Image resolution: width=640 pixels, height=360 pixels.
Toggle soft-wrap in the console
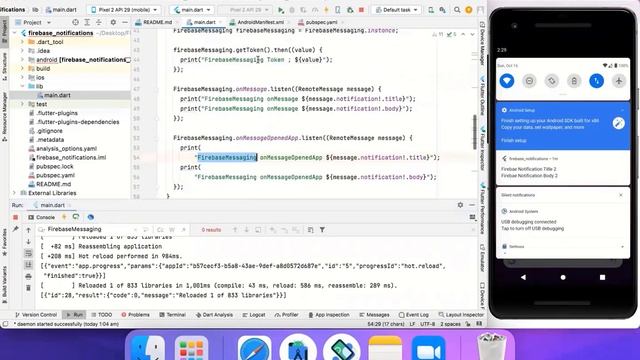(x=28, y=253)
